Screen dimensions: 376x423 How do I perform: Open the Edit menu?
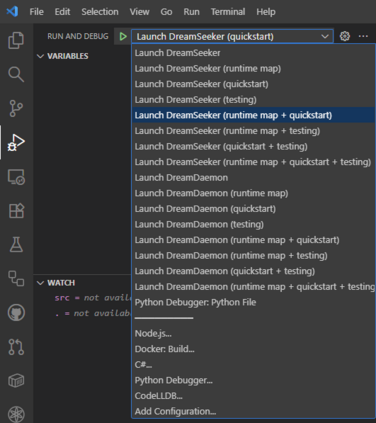tap(62, 12)
